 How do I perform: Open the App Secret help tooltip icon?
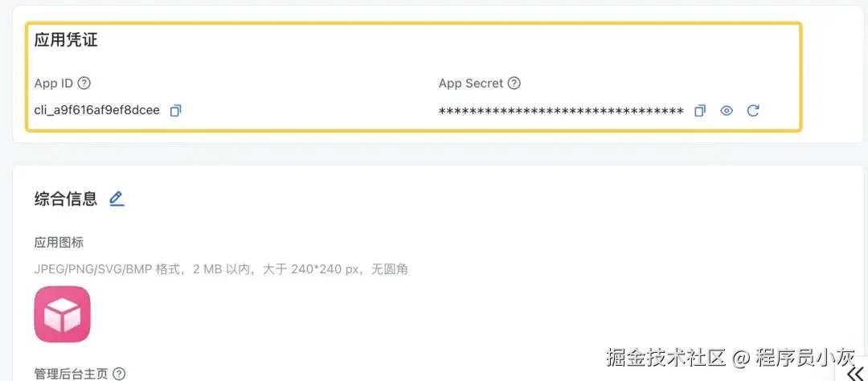(x=514, y=84)
